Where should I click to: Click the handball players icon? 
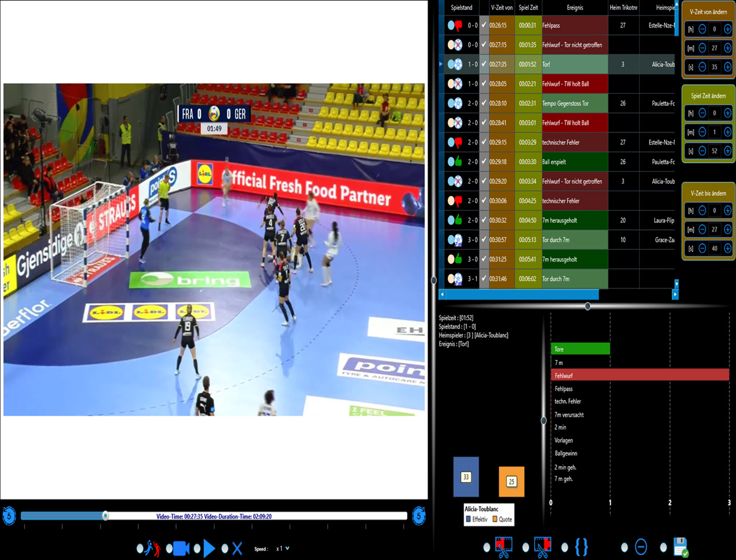pyautogui.click(x=152, y=548)
